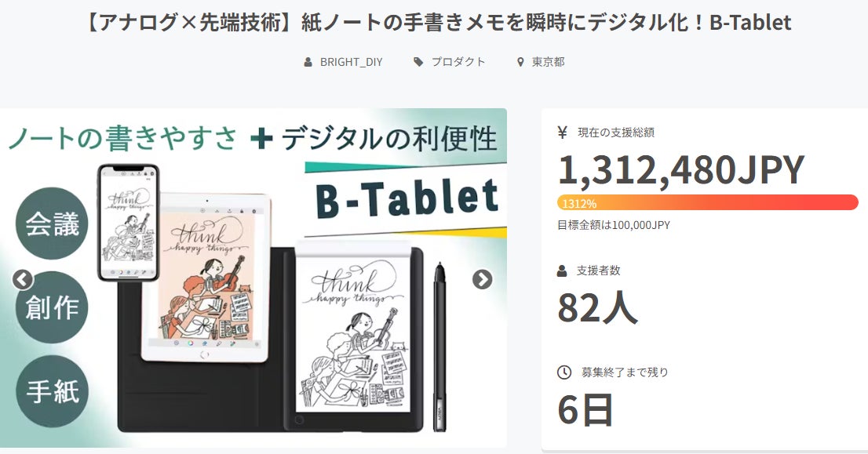Click the user icon beside BRIGHT_DIY
The height and width of the screenshot is (454, 868).
point(308,62)
